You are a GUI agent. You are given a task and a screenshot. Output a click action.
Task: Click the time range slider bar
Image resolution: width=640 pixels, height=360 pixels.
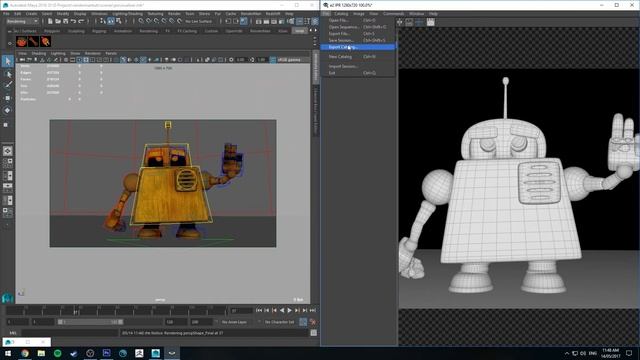coord(90,322)
